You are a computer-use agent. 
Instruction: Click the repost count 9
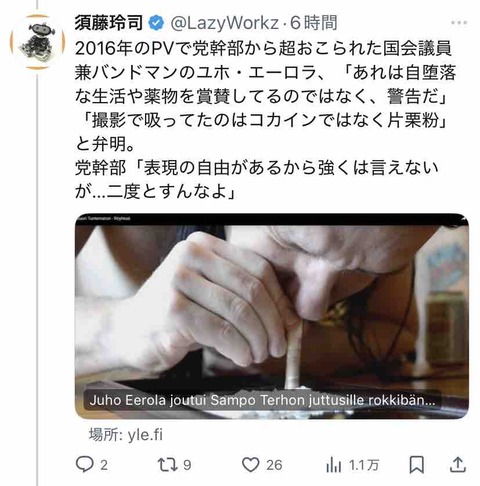tap(187, 465)
